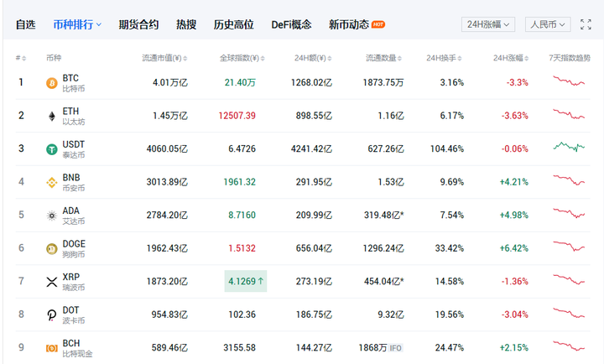This screenshot has height=364, width=604.
Task: Open the ETH 以太坊 coin link
Action: (x=74, y=116)
